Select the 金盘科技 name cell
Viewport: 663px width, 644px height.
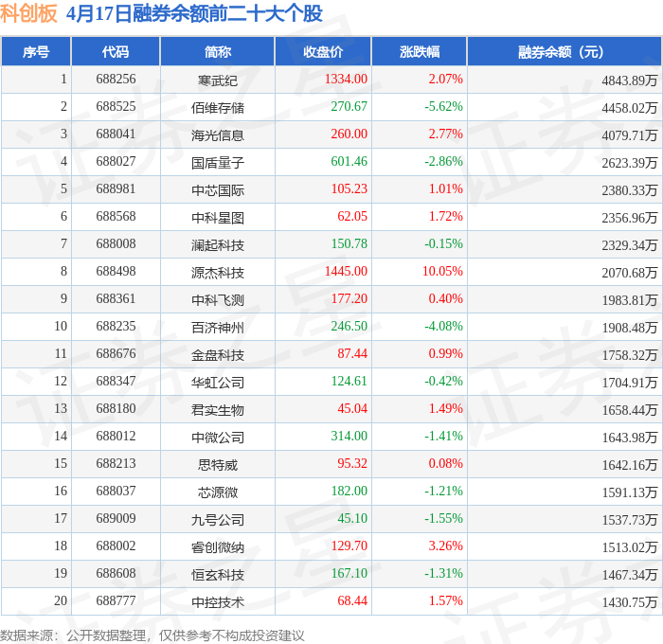(x=218, y=355)
